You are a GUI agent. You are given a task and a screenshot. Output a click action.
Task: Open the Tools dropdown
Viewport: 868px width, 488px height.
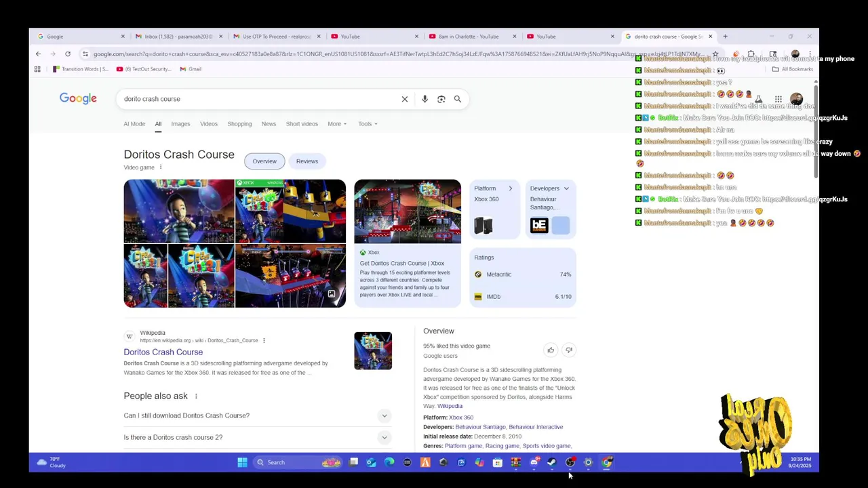(x=368, y=124)
